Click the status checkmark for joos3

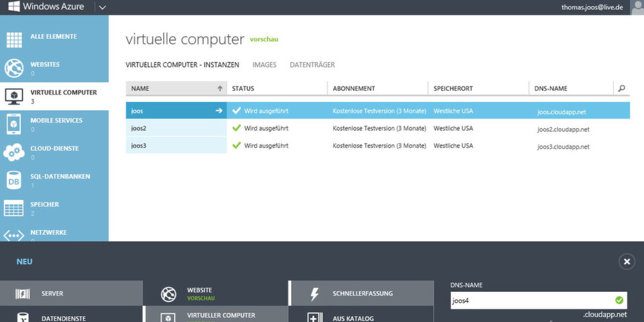tap(236, 146)
